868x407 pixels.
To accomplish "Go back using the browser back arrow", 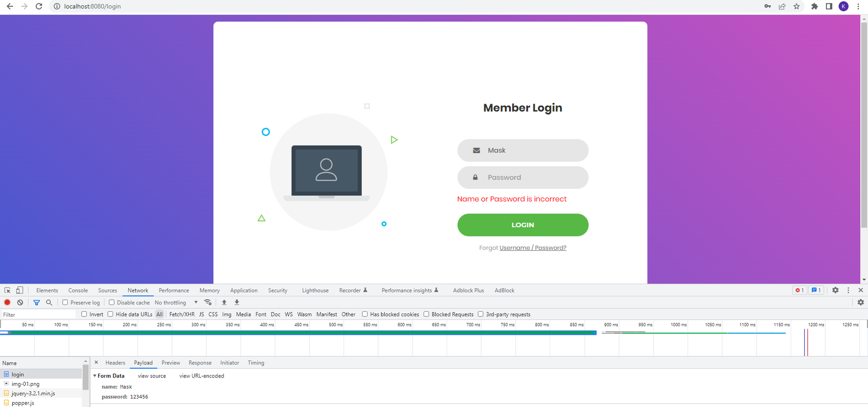I will (9, 6).
